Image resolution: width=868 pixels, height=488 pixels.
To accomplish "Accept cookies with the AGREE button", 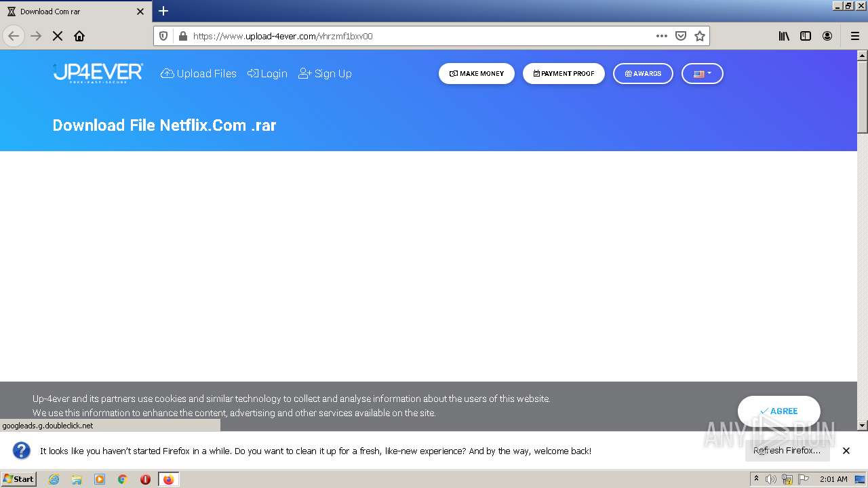I will click(x=778, y=411).
